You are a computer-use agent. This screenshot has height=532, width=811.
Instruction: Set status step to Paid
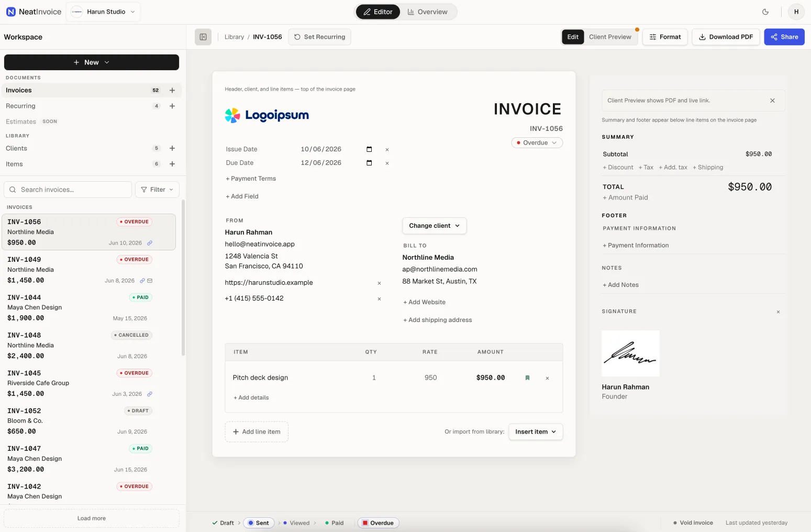tap(335, 523)
